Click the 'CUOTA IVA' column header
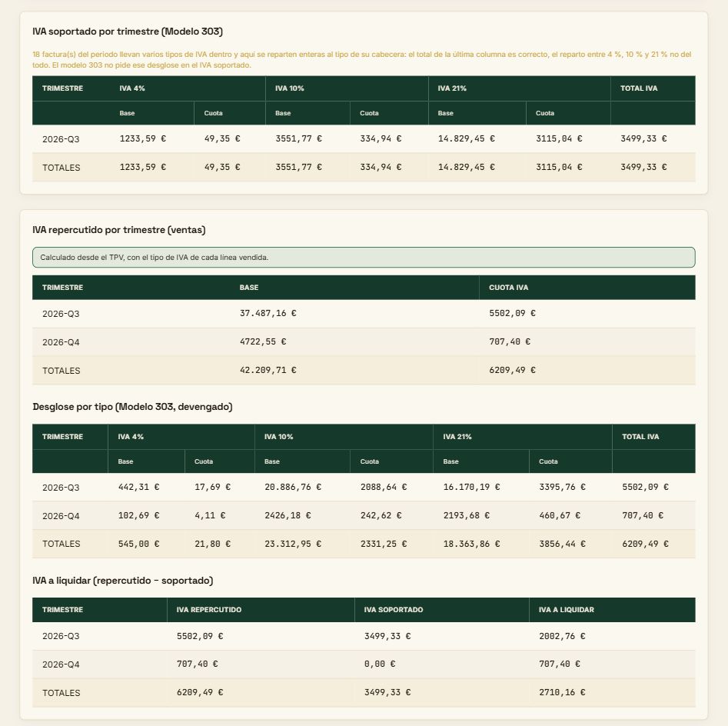Viewport: 728px width, 726px height. tap(508, 288)
